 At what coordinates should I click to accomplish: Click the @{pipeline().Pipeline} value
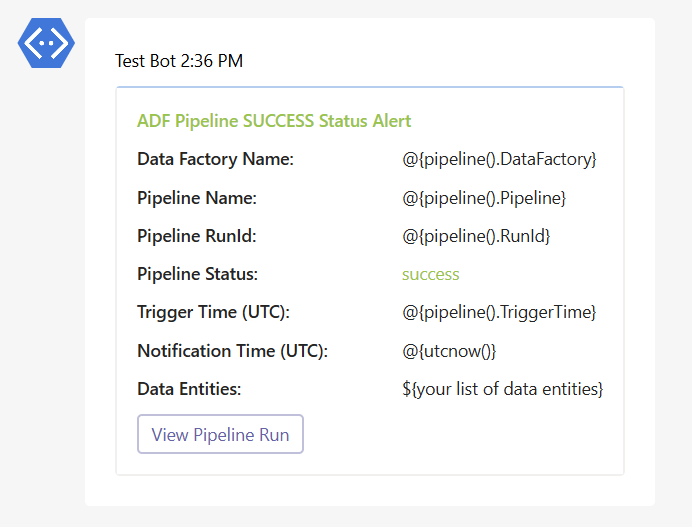[x=484, y=198]
